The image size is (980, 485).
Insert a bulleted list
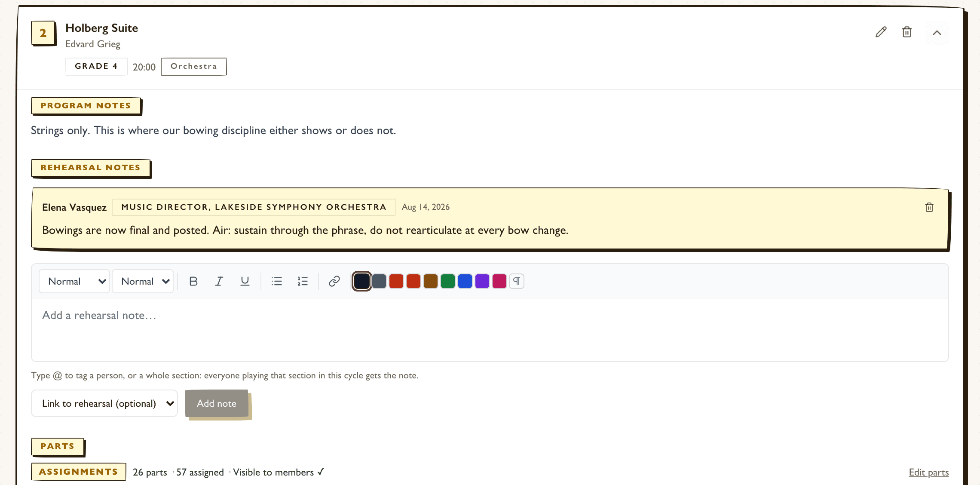tap(277, 281)
